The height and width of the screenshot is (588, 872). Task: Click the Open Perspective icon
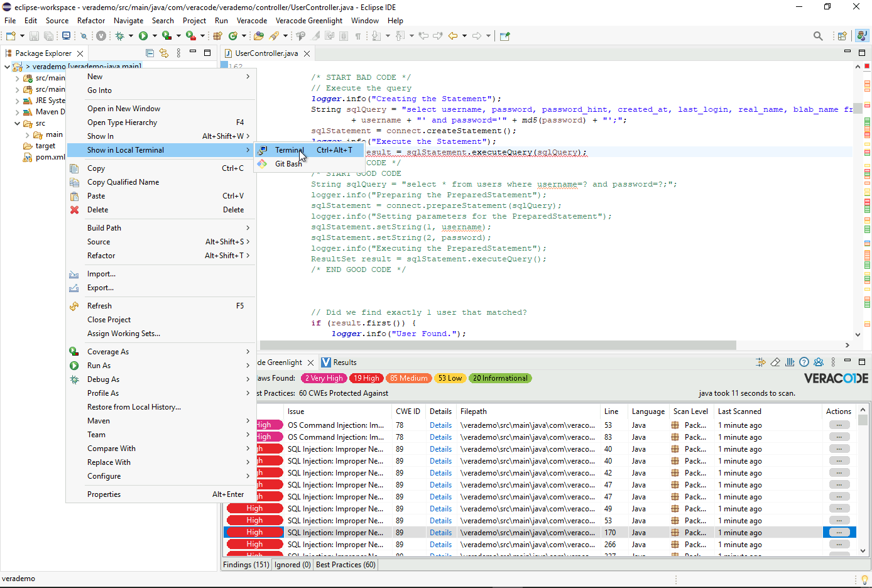842,36
